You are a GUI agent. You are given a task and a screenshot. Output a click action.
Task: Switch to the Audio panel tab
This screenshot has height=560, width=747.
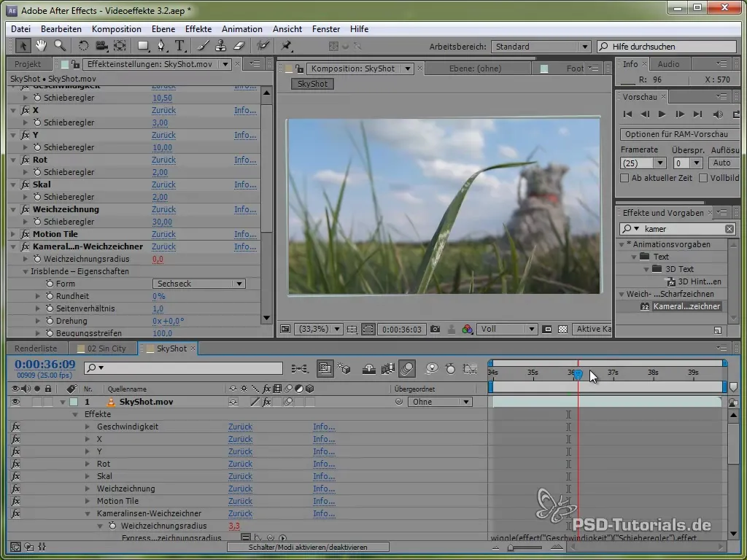pos(668,64)
